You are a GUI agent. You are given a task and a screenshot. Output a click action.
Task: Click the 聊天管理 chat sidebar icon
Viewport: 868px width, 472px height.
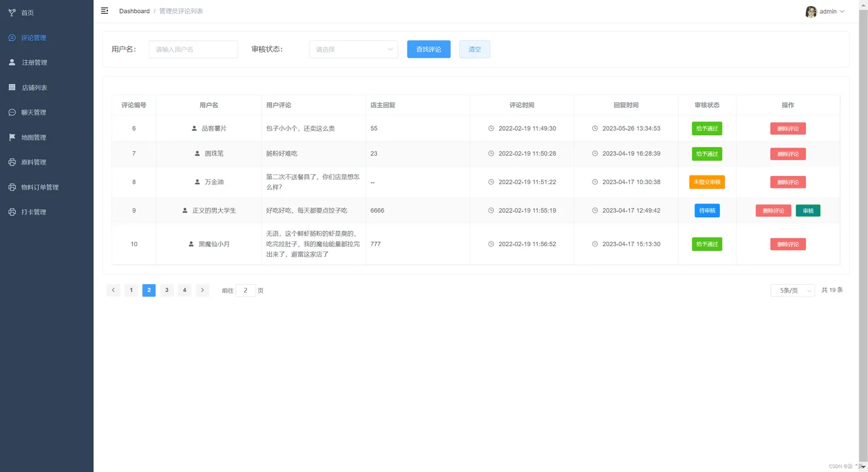coord(12,112)
